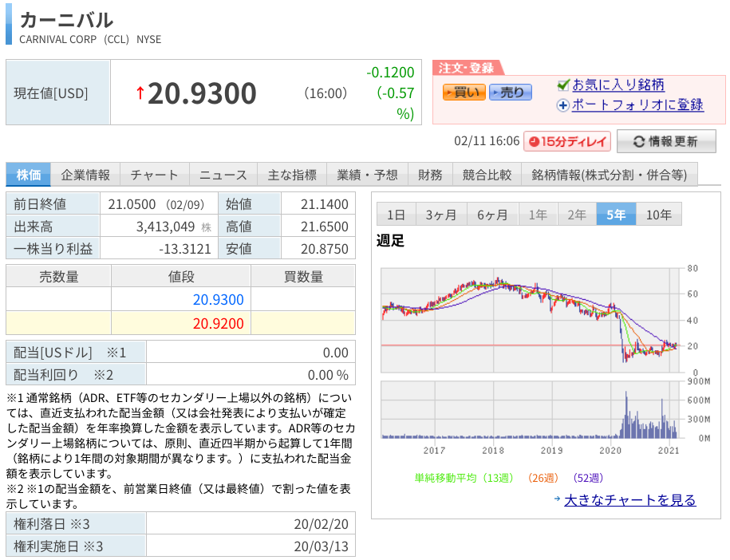730x560 pixels.
Task: Open ポートフォリオに登録 link
Action: (x=637, y=105)
